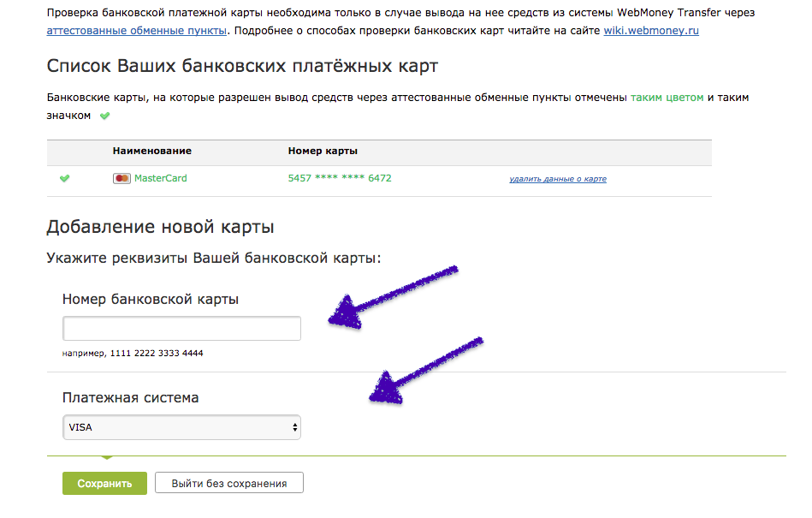Click the example text 1111 2222 3333 4444
Image resolution: width=812 pixels, height=518 pixels.
coord(157,354)
